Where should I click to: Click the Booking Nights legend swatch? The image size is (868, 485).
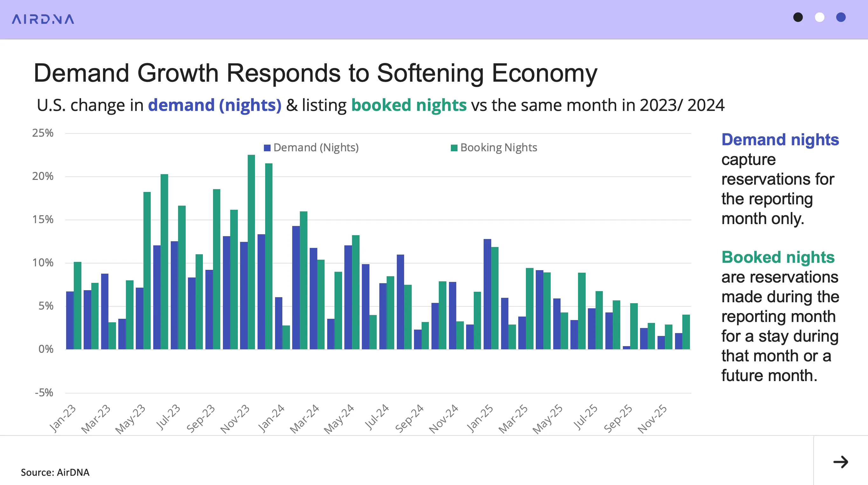[x=454, y=148]
